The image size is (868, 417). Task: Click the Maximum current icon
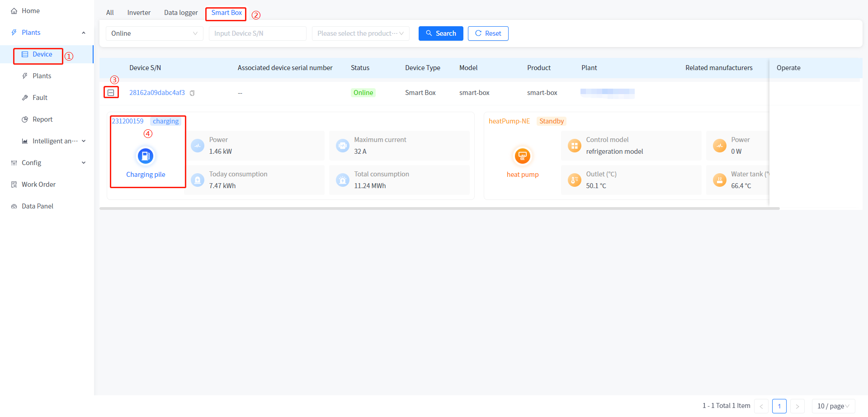point(343,146)
